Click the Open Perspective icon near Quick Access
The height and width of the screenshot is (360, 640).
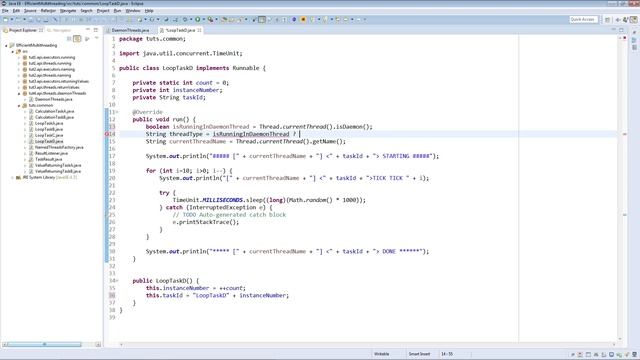[607, 20]
